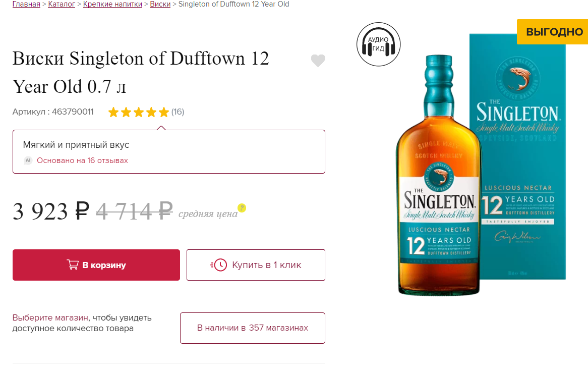The width and height of the screenshot is (588, 373).
Task: Click the five-star rating
Action: tap(138, 112)
